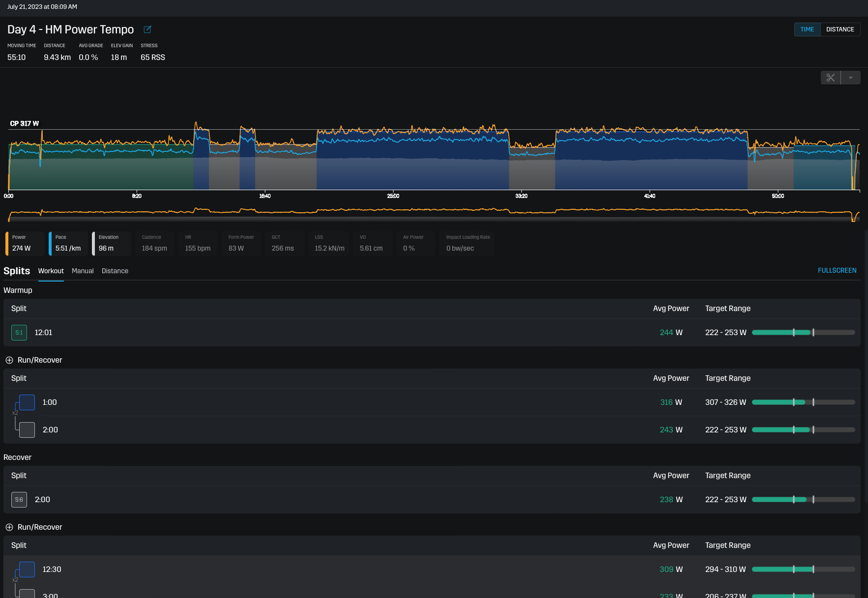
Task: Toggle the Power metric on chart
Action: (25, 244)
